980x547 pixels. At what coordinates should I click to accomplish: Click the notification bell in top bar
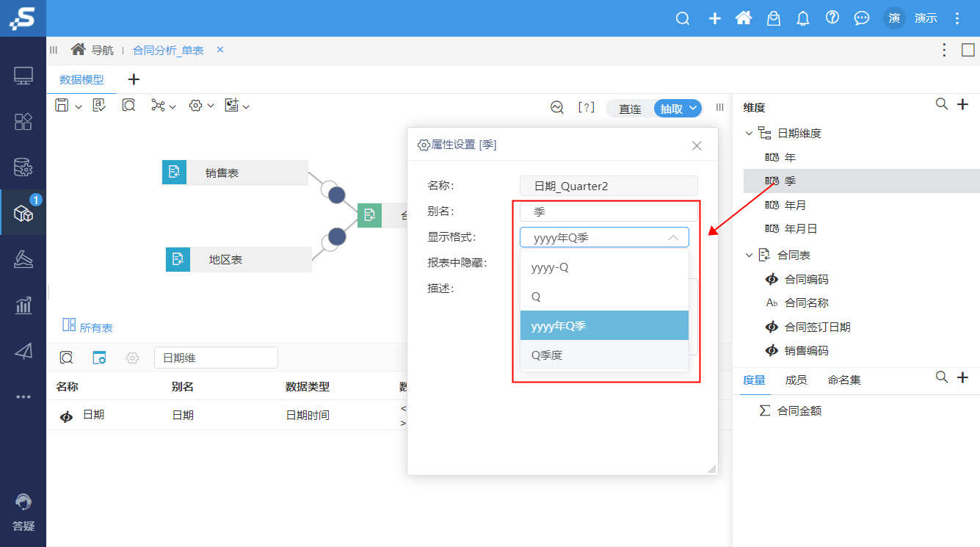802,18
